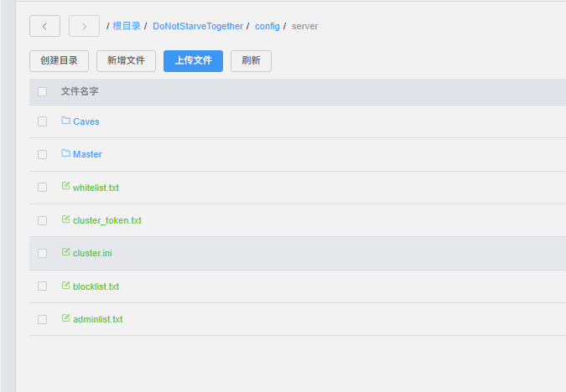Select the whitelist.txt checkbox

coord(42,187)
